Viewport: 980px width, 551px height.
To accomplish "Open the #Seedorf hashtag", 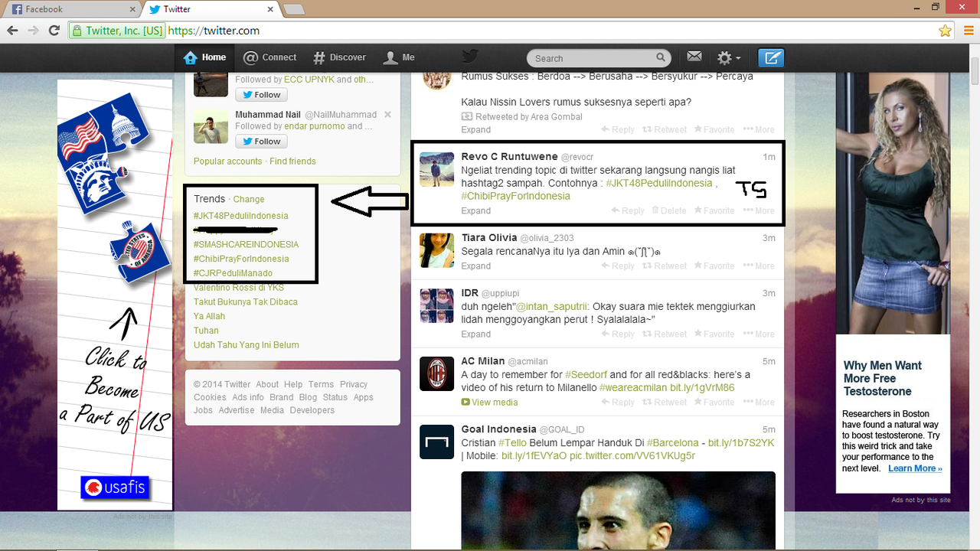I will tap(586, 375).
